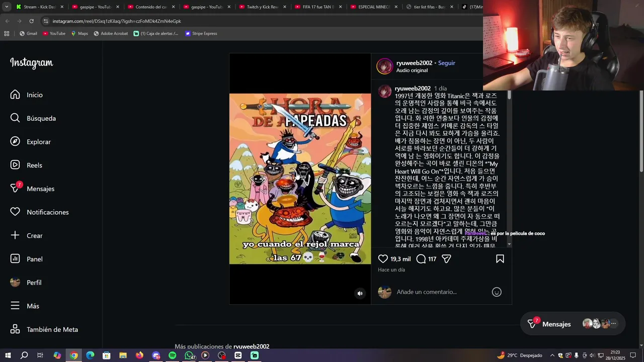The width and height of the screenshot is (644, 362).
Task: Go back in Chrome
Action: coord(7,21)
